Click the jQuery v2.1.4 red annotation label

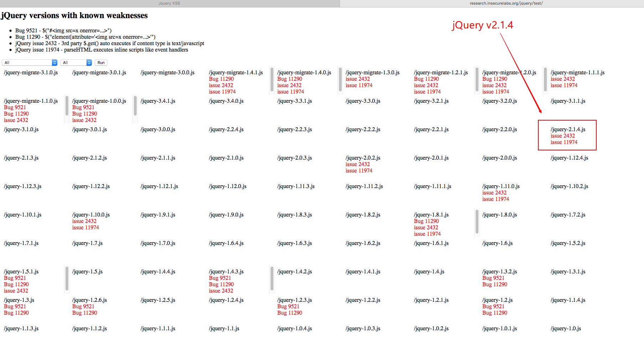point(482,25)
